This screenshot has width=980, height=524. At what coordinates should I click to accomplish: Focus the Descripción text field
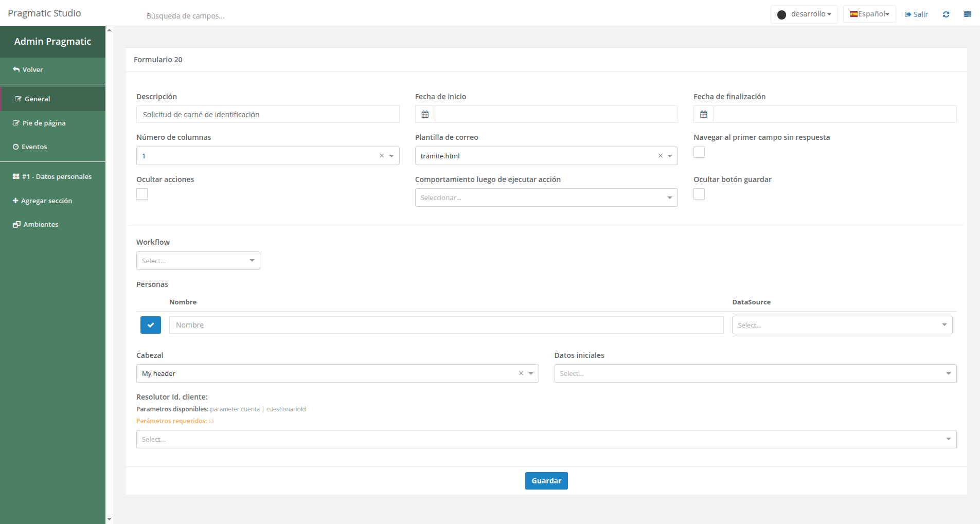268,114
